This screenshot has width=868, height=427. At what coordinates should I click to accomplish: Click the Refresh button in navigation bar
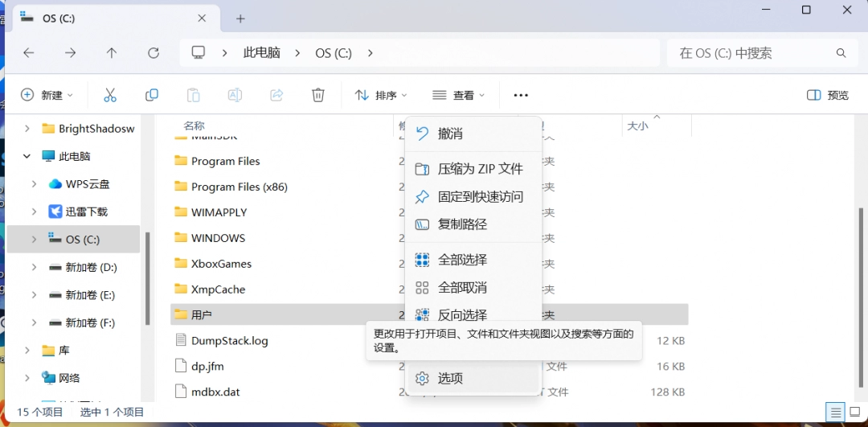point(154,53)
